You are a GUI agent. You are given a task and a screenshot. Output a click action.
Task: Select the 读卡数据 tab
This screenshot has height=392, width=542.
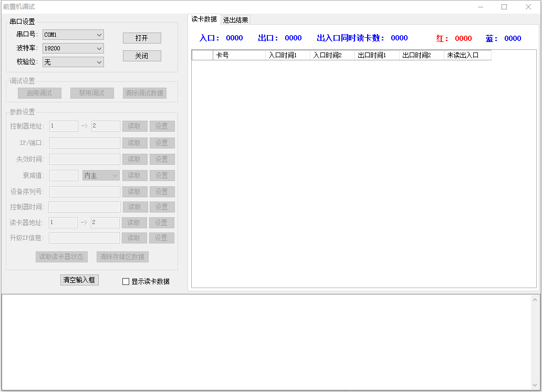point(204,19)
